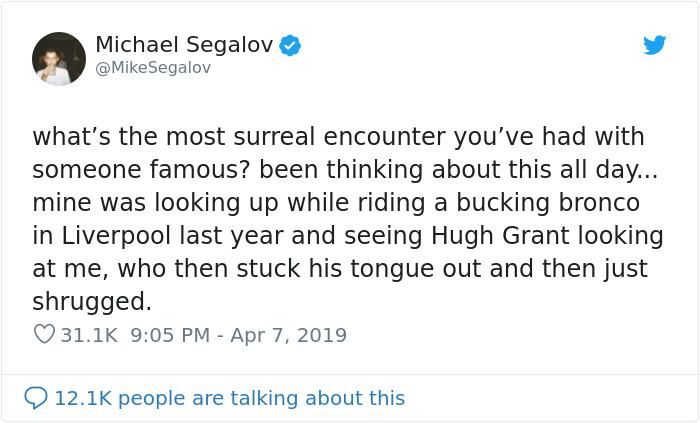Click the Michael Segalov display name

(x=184, y=45)
